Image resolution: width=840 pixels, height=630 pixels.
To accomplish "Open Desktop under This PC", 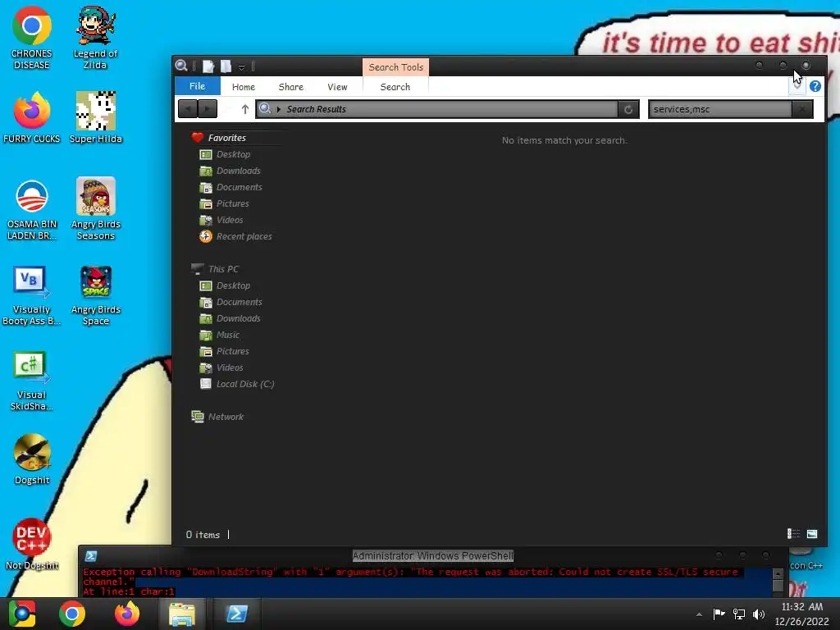I will [x=225, y=285].
